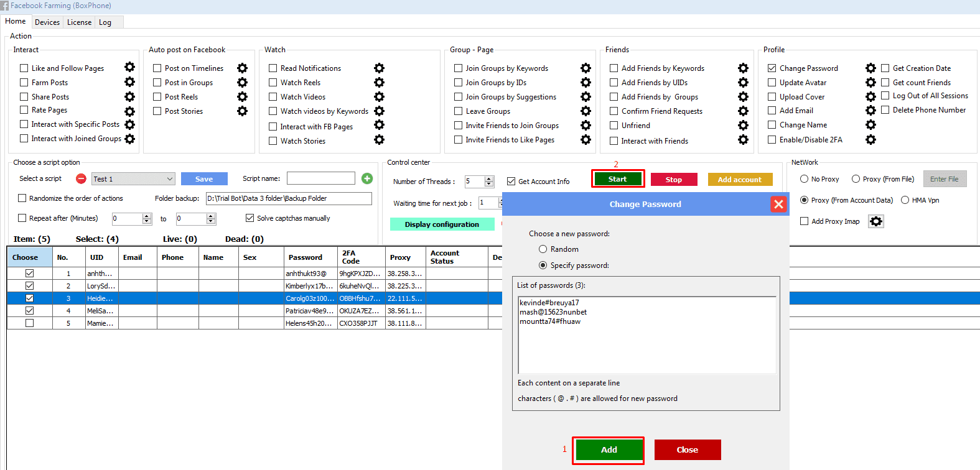Open settings gear for Upload Cover
The height and width of the screenshot is (470, 980).
tap(870, 96)
